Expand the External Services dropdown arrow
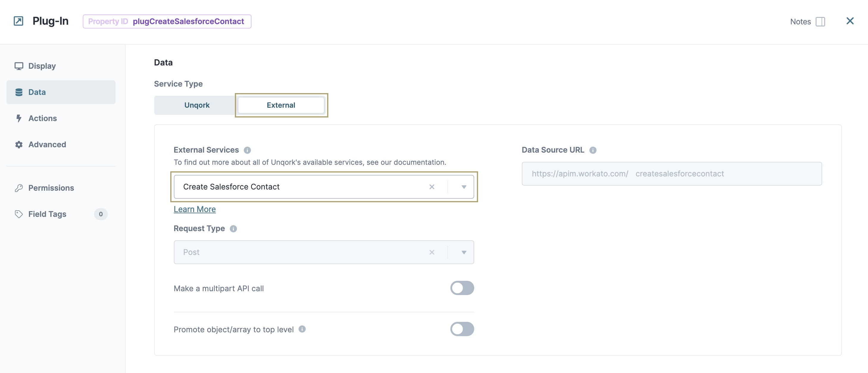This screenshot has width=868, height=373. 464,187
